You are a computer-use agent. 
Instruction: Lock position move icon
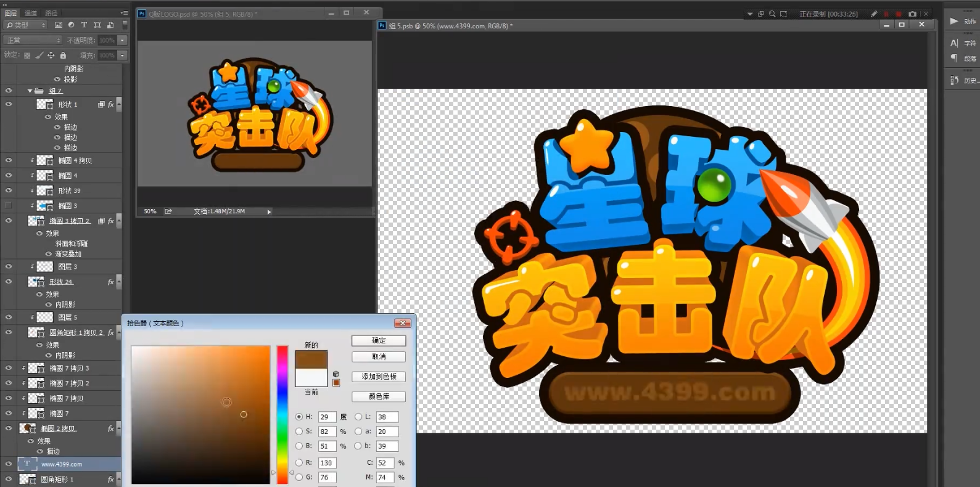point(51,55)
